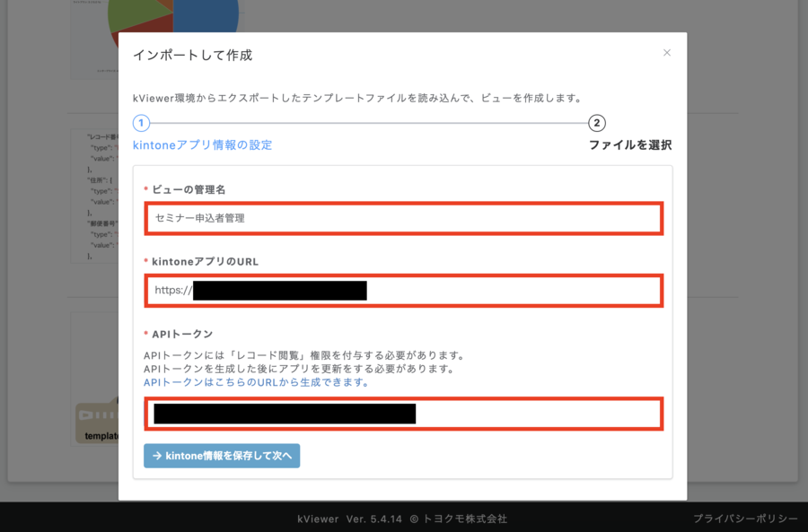The image size is (808, 532).
Task: Select step 1 circle in wizard
Action: point(141,123)
